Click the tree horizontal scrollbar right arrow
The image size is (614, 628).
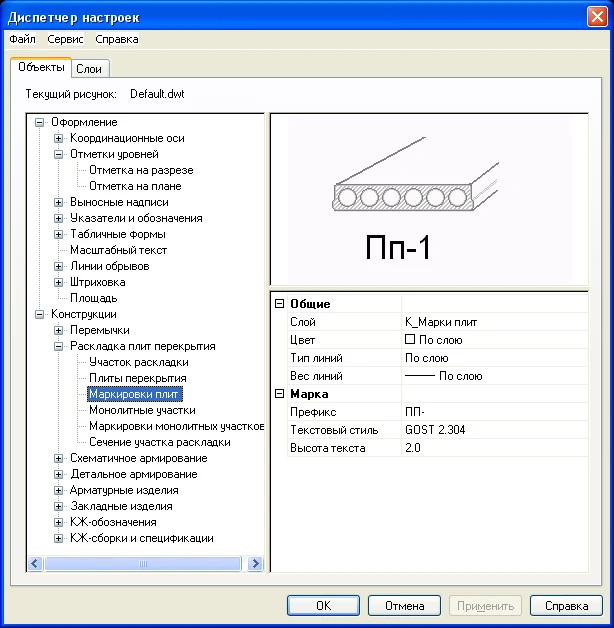tap(255, 564)
